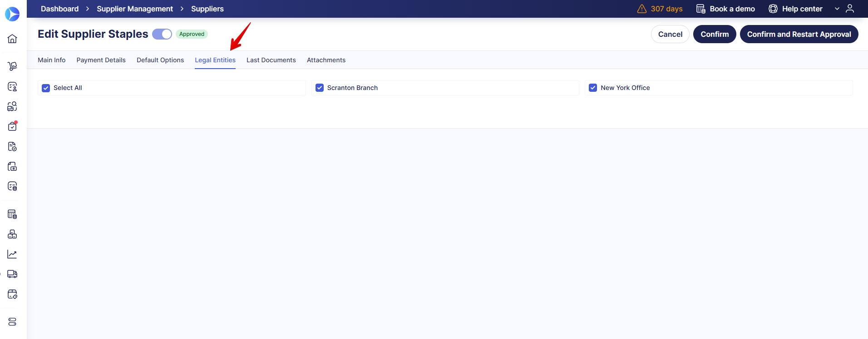Uncheck the New York Office checkbox
This screenshot has height=339, width=868.
[593, 88]
